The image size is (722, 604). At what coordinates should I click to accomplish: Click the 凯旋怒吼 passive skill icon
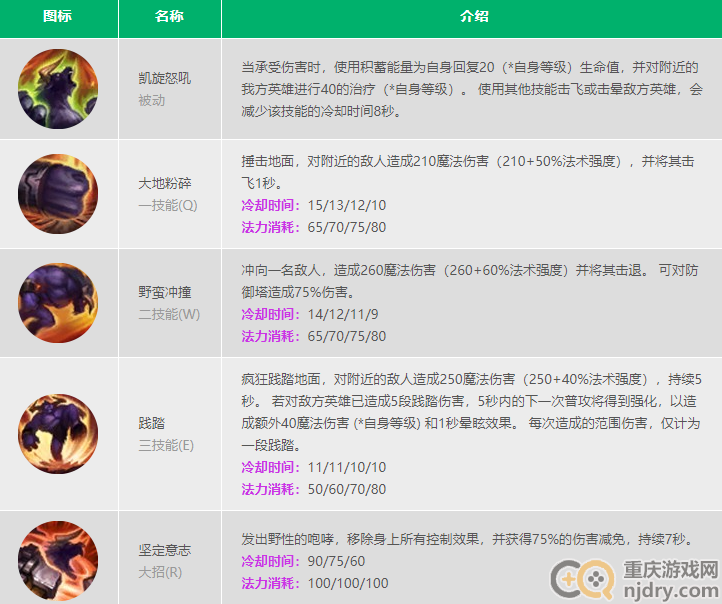58,89
